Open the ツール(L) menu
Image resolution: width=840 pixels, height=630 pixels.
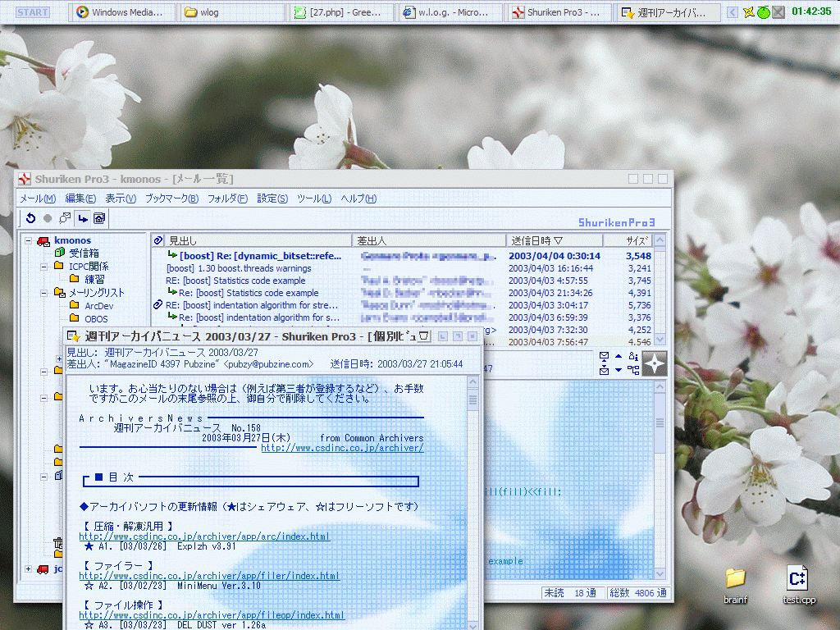[x=314, y=199]
